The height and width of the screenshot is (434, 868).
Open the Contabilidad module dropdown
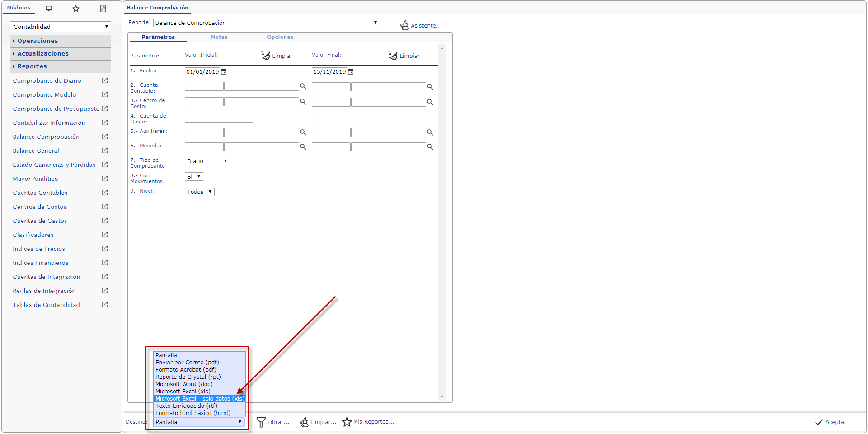tap(60, 27)
